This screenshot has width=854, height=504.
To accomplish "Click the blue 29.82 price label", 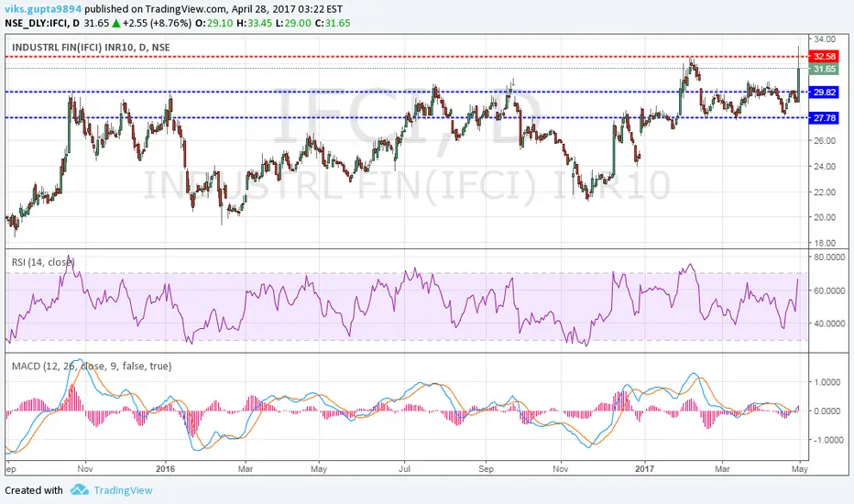I will [824, 92].
